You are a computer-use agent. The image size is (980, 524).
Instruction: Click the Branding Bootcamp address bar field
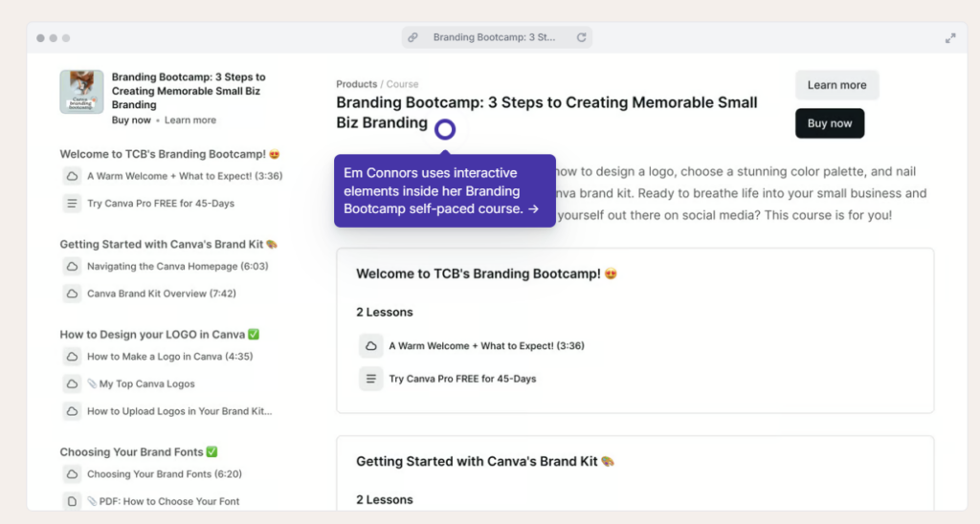[x=497, y=37]
